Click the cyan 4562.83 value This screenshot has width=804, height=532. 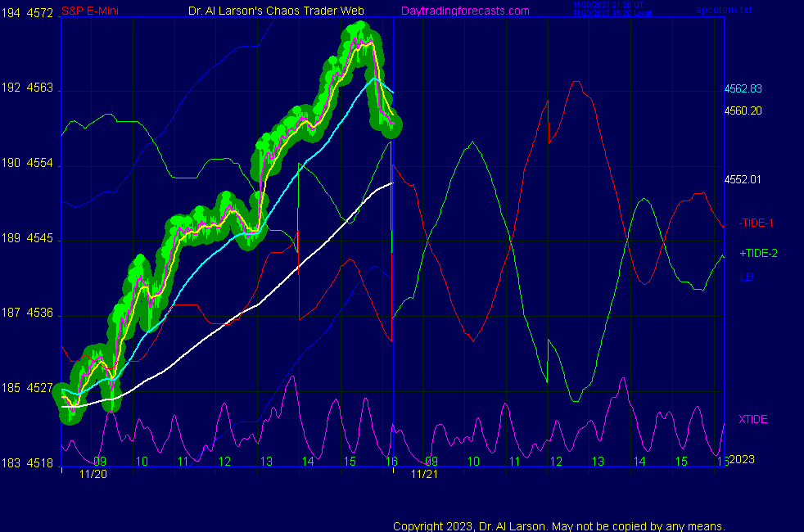click(743, 88)
